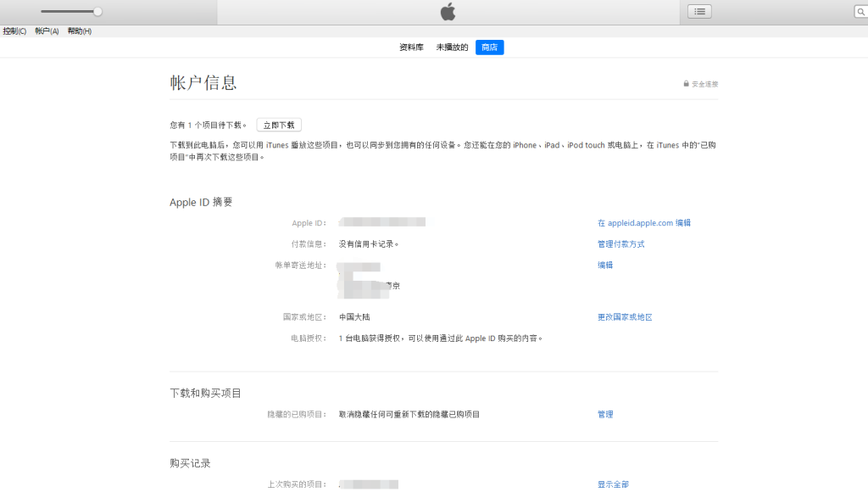
Task: Click the 帐户信息 page heading
Action: point(203,82)
